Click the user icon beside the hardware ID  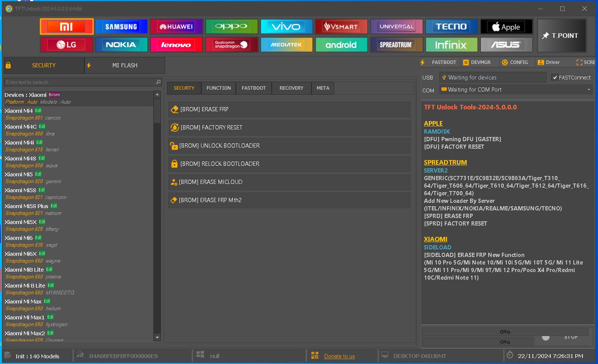(x=80, y=354)
